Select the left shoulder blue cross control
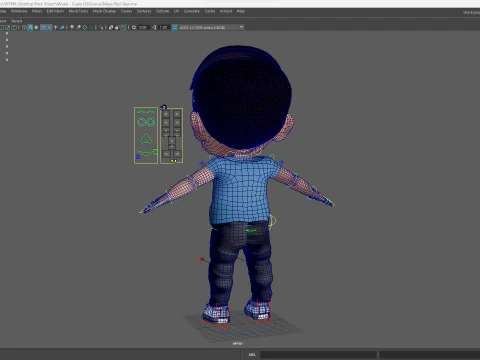 (202, 163)
